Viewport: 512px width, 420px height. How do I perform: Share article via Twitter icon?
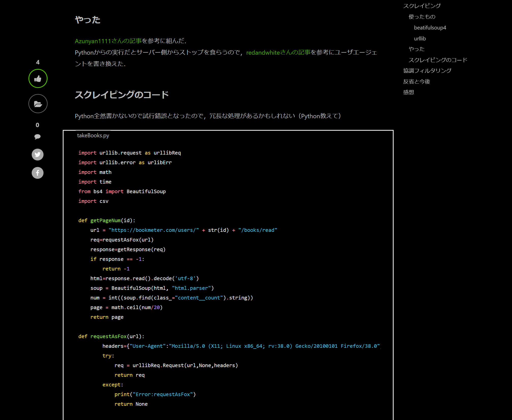click(x=38, y=155)
